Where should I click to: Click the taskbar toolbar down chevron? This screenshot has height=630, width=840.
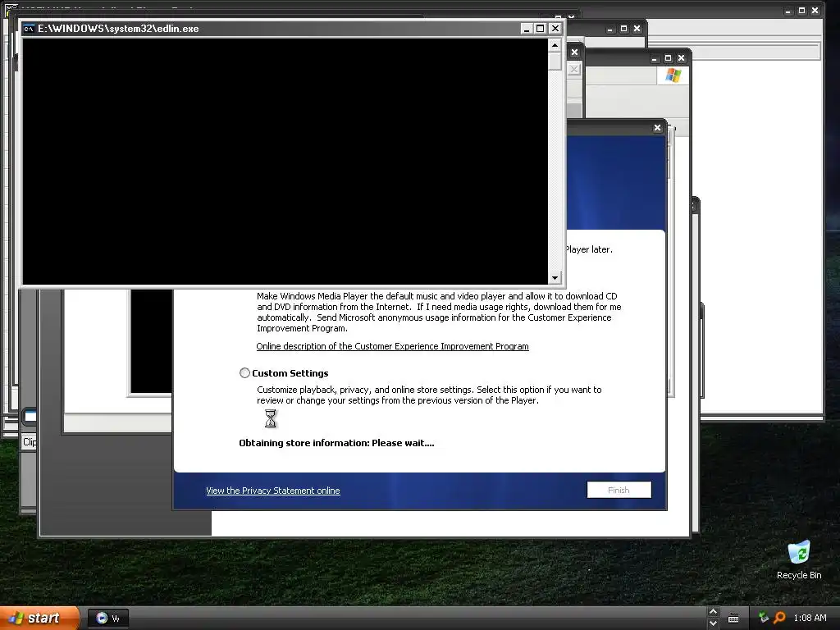point(713,623)
